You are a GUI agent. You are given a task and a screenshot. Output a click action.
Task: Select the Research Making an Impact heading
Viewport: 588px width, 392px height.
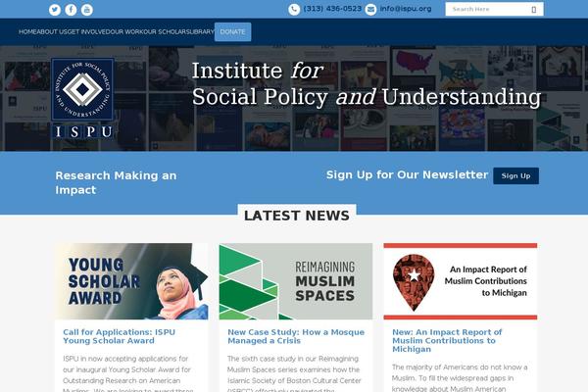pos(116,182)
